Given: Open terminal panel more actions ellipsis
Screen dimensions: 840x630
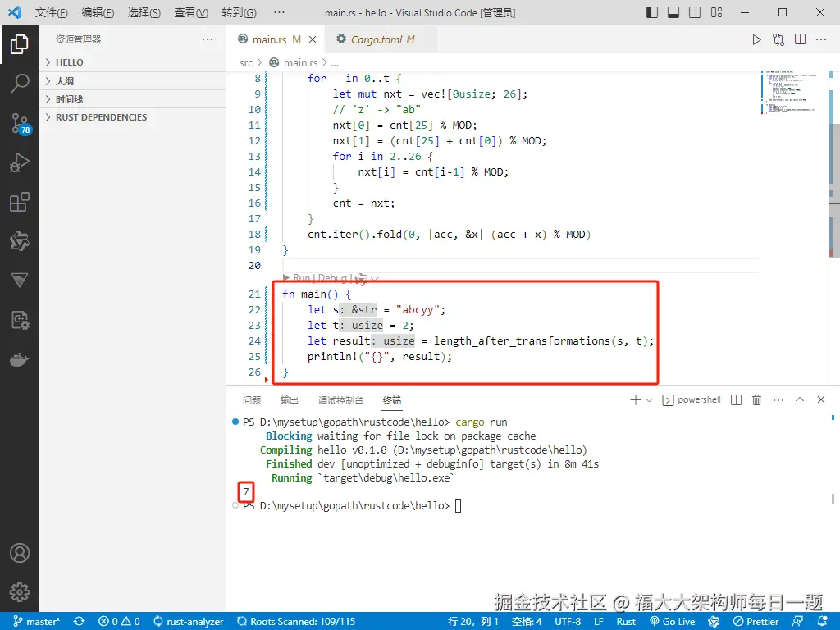Looking at the screenshot, I should [778, 399].
